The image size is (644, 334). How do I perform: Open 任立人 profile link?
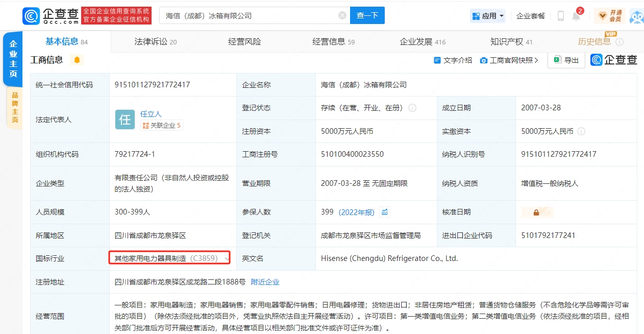(x=151, y=114)
